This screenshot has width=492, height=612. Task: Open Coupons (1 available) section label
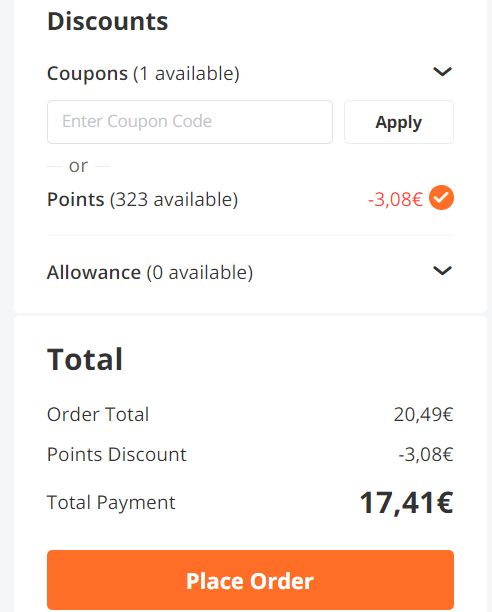[143, 73]
